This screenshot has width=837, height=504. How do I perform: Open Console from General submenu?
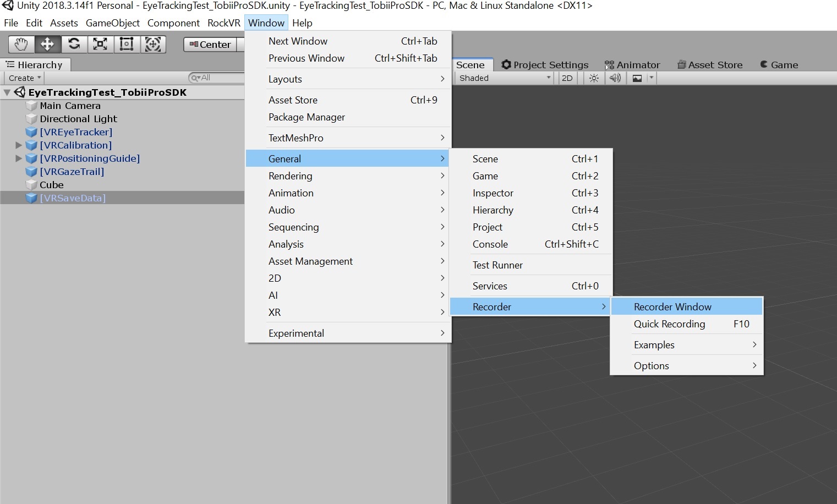point(531,244)
